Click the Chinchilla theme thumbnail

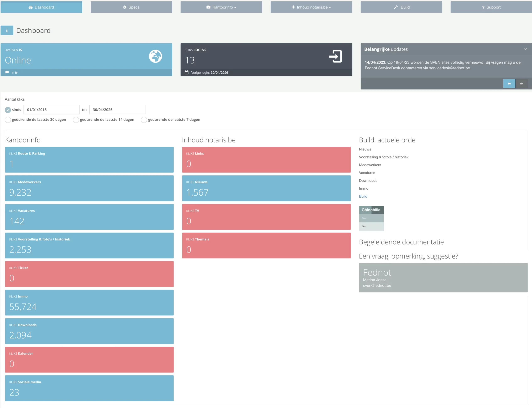click(371, 218)
